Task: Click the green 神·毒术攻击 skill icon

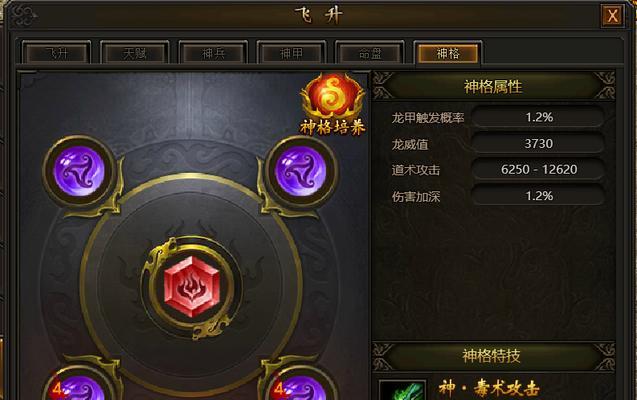Action: coord(403,390)
